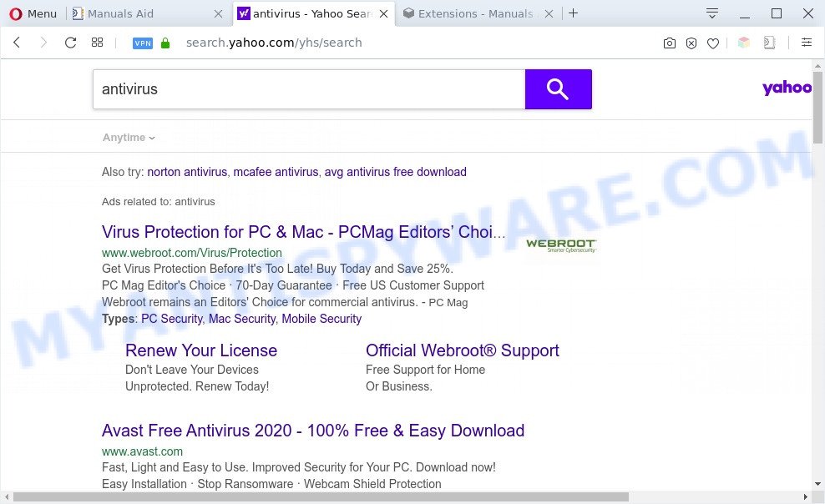The width and height of the screenshot is (825, 504).
Task: Open the Opera Menu button
Action: pyautogui.click(x=33, y=13)
